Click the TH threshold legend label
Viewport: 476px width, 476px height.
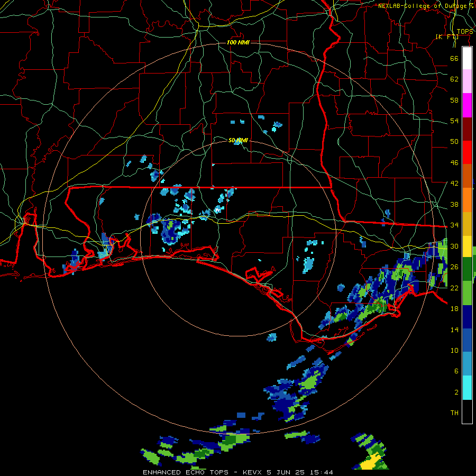point(454,413)
